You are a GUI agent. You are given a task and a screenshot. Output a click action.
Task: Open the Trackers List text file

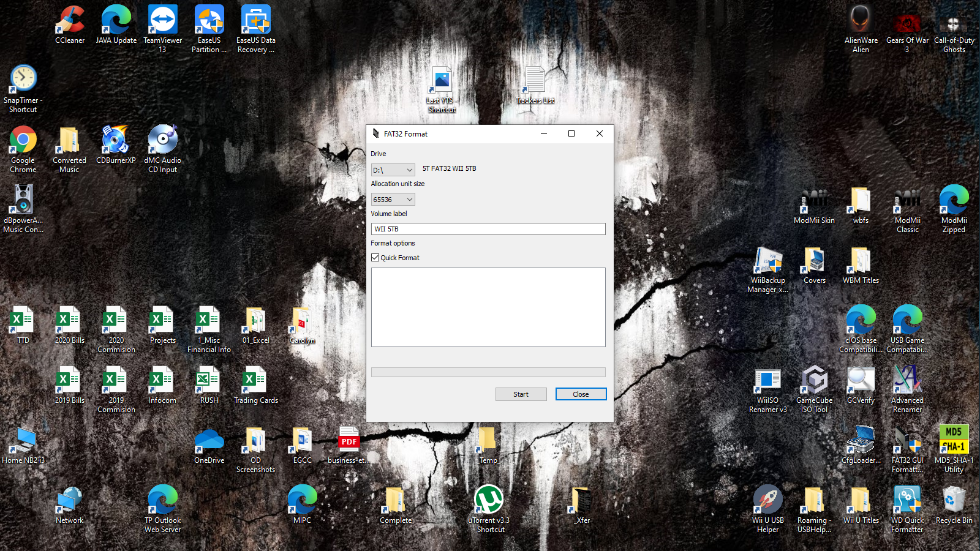point(535,80)
